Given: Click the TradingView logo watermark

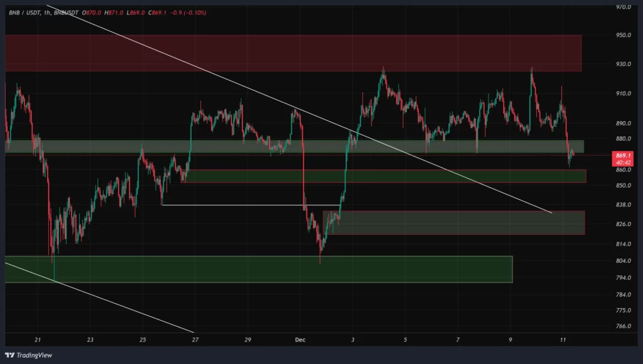Looking at the screenshot, I should [x=28, y=354].
